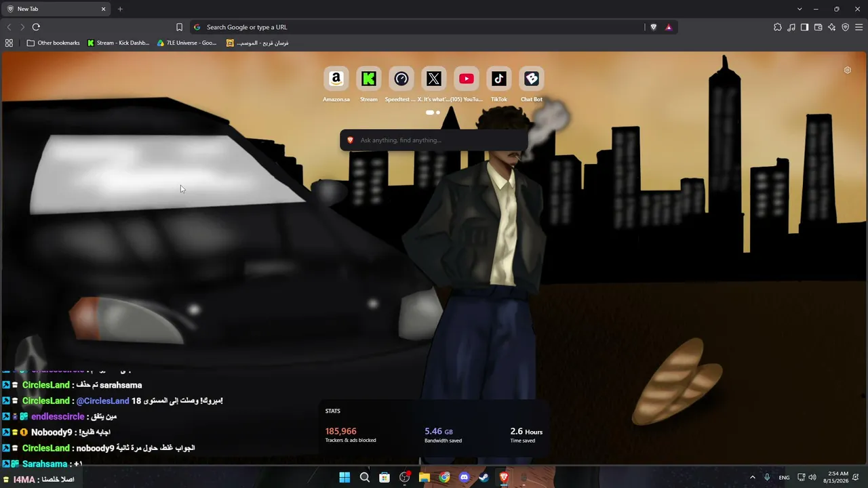The height and width of the screenshot is (488, 868).
Task: Open the Chat Bot shortcut tile
Action: click(532, 79)
